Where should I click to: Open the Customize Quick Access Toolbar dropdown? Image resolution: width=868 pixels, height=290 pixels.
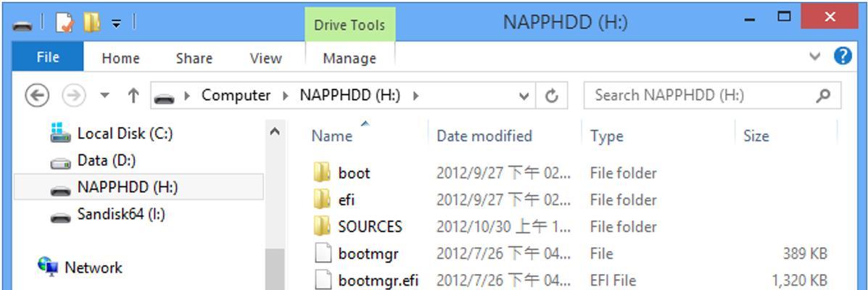pyautogui.click(x=116, y=24)
